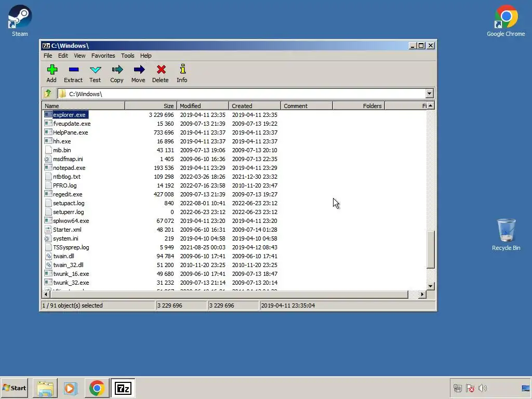Viewport: 532px width, 399px height.
Task: Select the PFRO.log file
Action: coord(65,185)
